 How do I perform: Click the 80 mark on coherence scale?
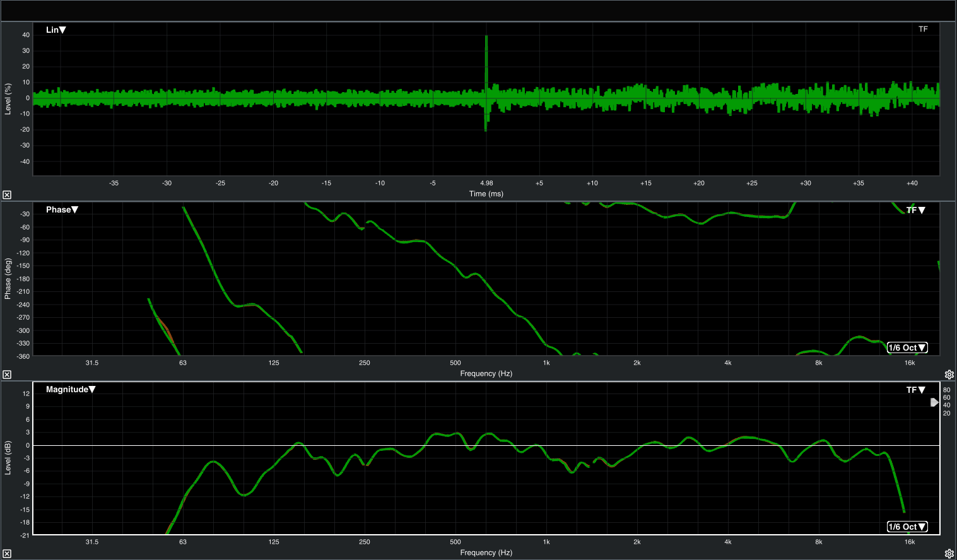[946, 390]
